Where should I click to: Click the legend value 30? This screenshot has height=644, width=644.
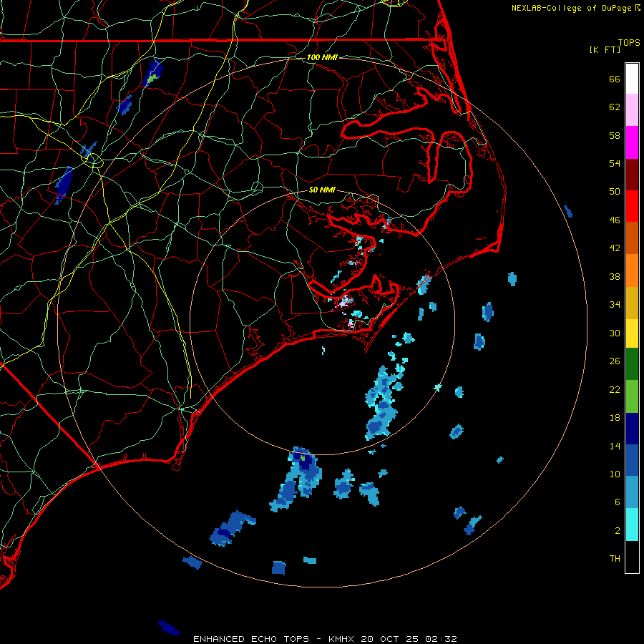(x=615, y=333)
